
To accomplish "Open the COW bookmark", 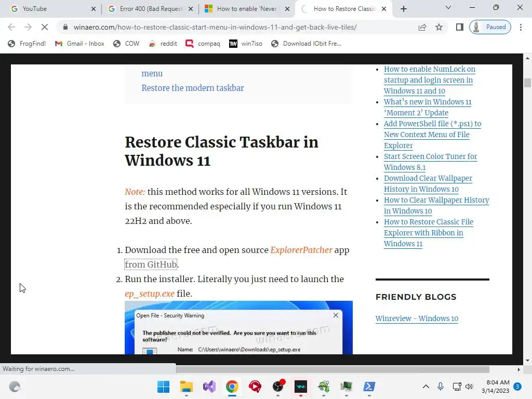I will click(x=126, y=44).
